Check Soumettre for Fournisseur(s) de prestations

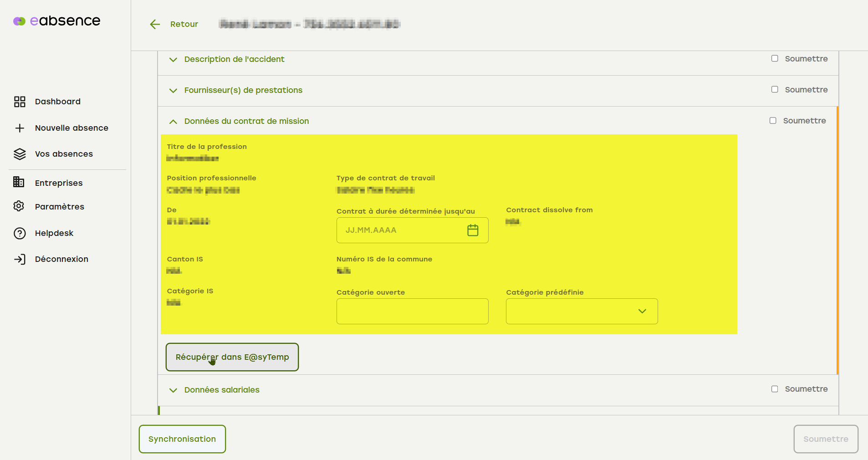775,90
